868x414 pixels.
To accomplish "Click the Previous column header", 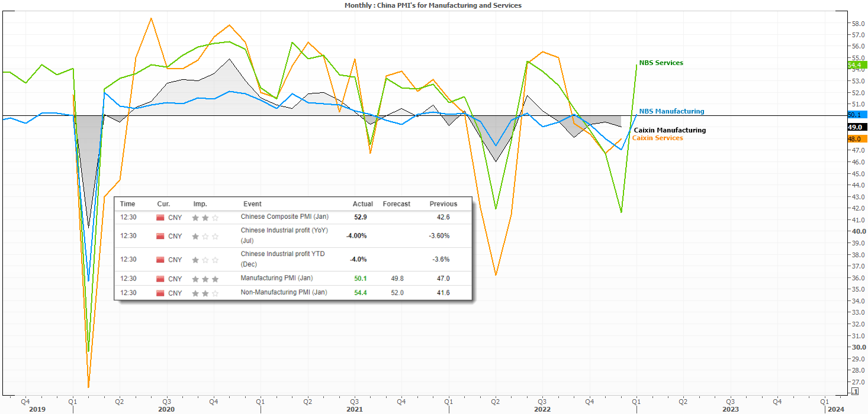I will click(443, 204).
